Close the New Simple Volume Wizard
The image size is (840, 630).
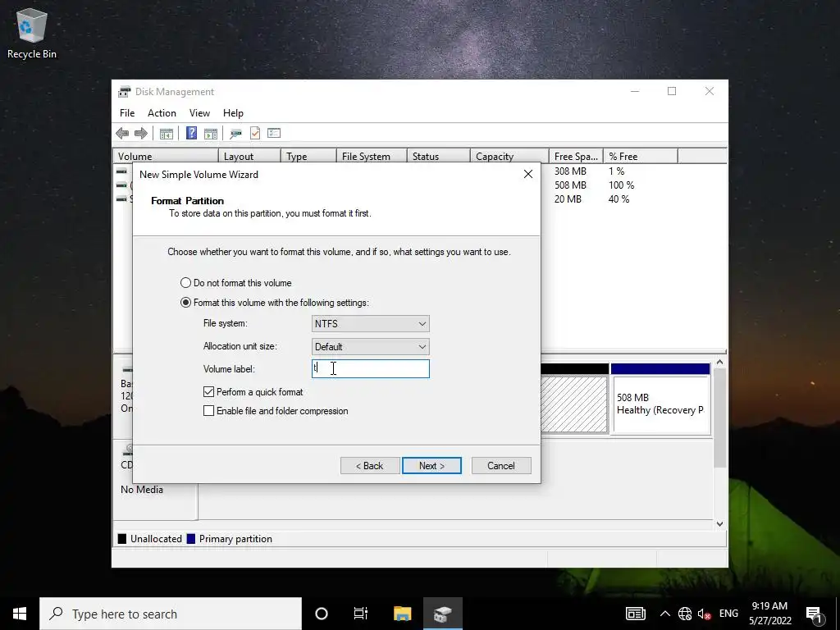pyautogui.click(x=527, y=174)
